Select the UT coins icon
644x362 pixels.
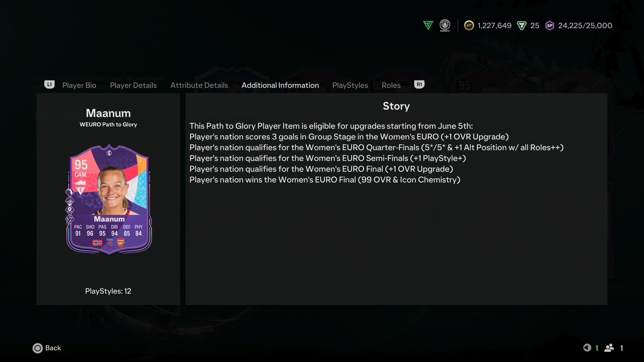[x=469, y=25]
